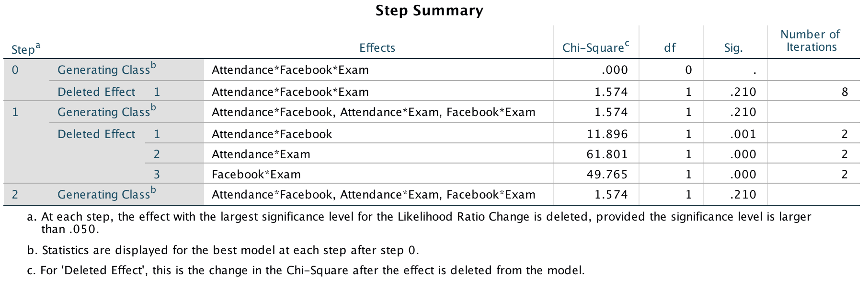Select the Sig. value .001
Image resolution: width=868 pixels, height=281 pixels.
pos(743,134)
